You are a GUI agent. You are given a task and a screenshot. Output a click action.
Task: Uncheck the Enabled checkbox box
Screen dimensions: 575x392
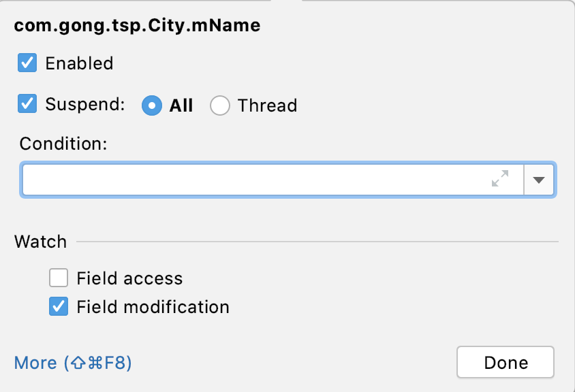pyautogui.click(x=27, y=63)
